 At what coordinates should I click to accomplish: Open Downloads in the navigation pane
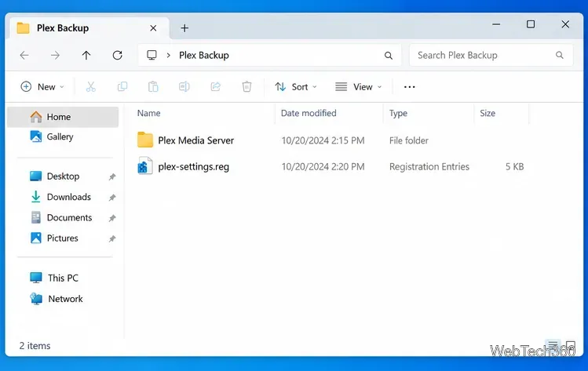point(68,197)
